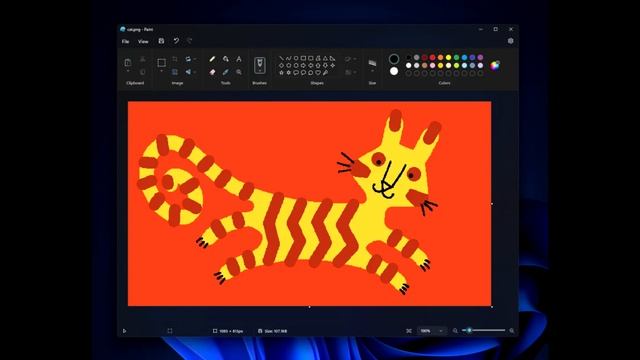Image resolution: width=640 pixels, height=360 pixels.
Task: Expand the Flip options arrow
Action: pyautogui.click(x=195, y=72)
